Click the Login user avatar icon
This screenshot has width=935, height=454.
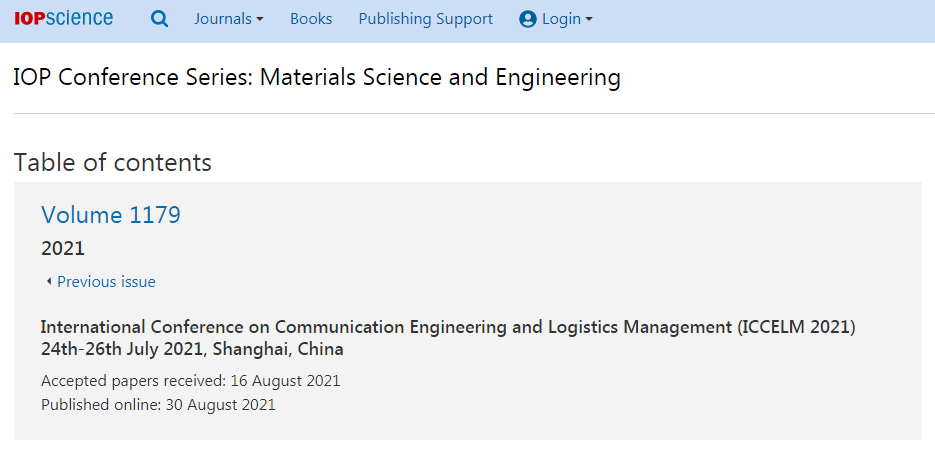pyautogui.click(x=528, y=19)
